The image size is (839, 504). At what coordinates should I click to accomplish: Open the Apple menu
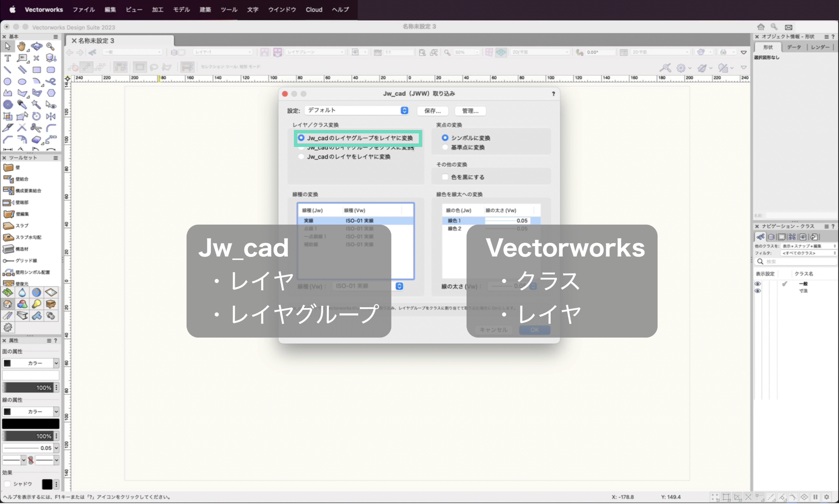coord(12,10)
